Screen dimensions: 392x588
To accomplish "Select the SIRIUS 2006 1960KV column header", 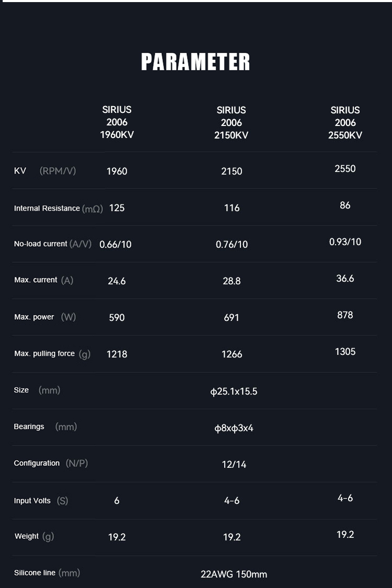I will coord(117,122).
